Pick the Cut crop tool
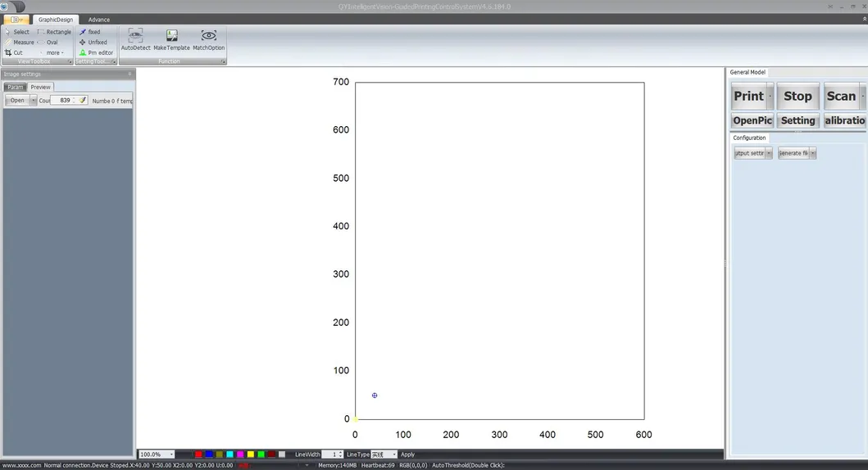The height and width of the screenshot is (470, 868). pyautogui.click(x=14, y=52)
